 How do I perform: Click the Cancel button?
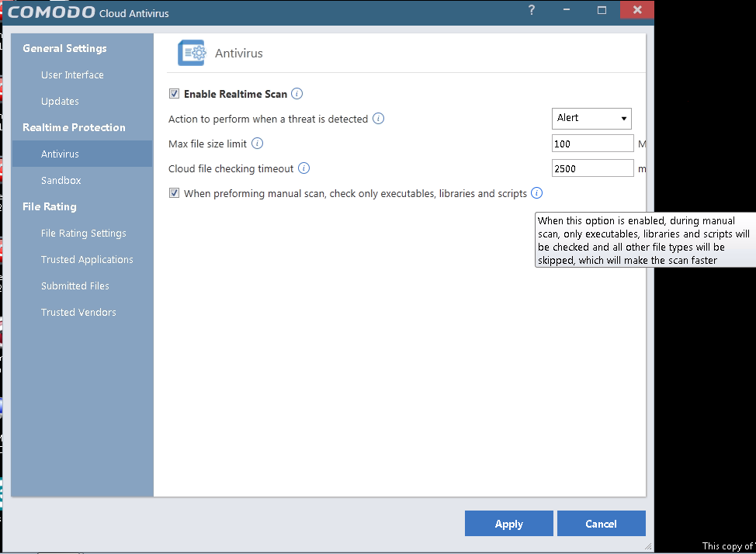[602, 524]
